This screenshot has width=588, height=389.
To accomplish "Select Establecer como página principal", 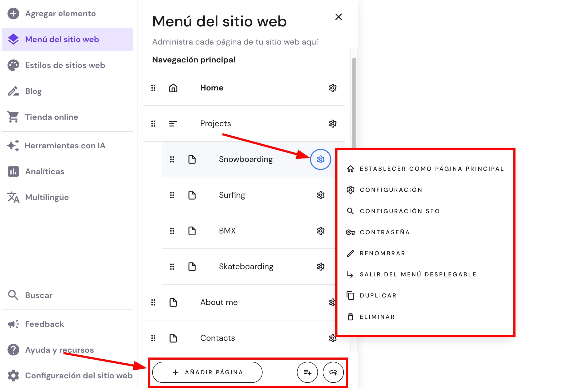I will pyautogui.click(x=431, y=168).
